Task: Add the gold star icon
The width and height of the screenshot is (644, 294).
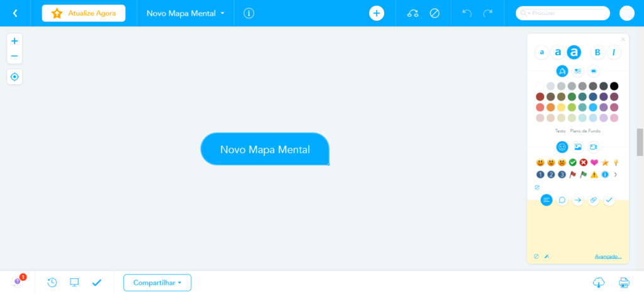Action: 604,162
